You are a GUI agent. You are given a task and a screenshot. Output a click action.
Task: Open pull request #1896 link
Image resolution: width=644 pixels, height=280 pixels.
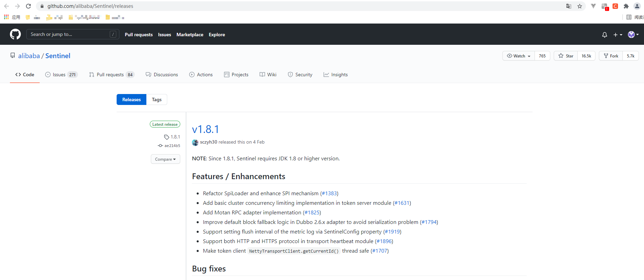(384, 241)
